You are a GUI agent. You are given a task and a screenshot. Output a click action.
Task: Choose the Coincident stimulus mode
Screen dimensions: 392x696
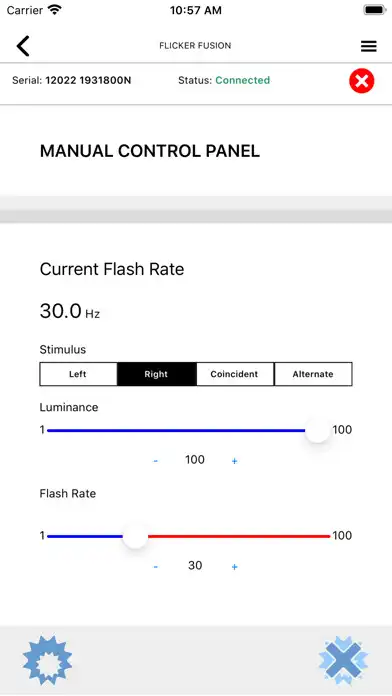[235, 374]
